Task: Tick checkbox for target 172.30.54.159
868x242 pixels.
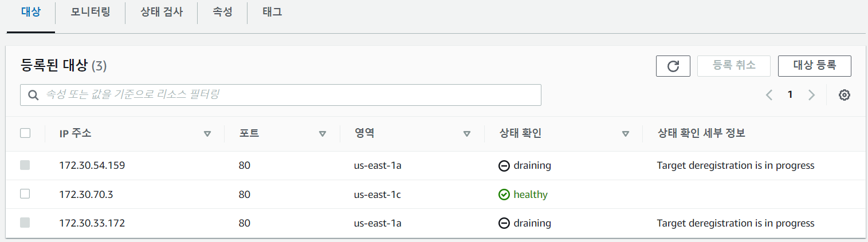Action: [x=25, y=165]
